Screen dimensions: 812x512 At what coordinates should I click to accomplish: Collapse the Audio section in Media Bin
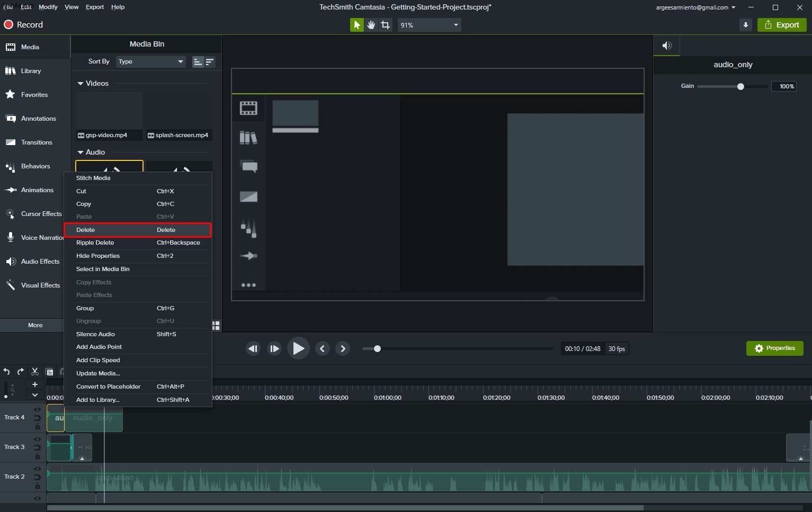pos(81,152)
